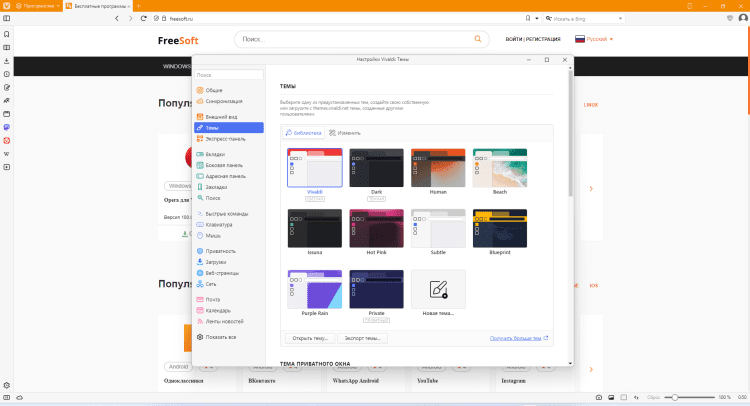
Task: Open the closed tabs trash icon
Action: (x=689, y=6)
